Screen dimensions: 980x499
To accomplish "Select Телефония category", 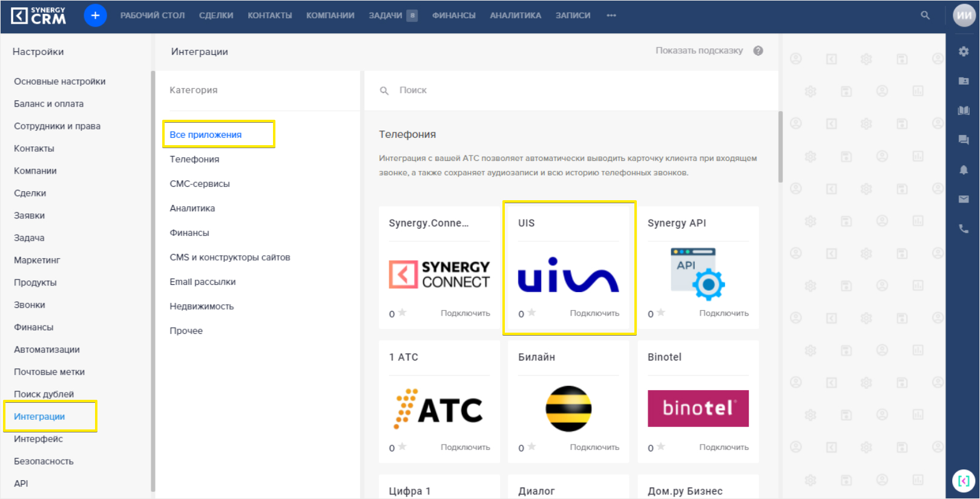I will [194, 159].
